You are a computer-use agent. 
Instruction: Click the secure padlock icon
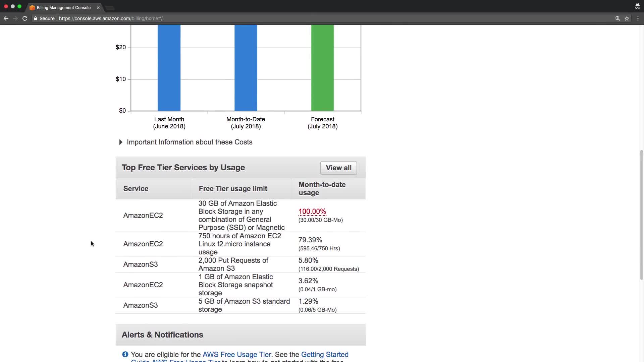coord(36,18)
